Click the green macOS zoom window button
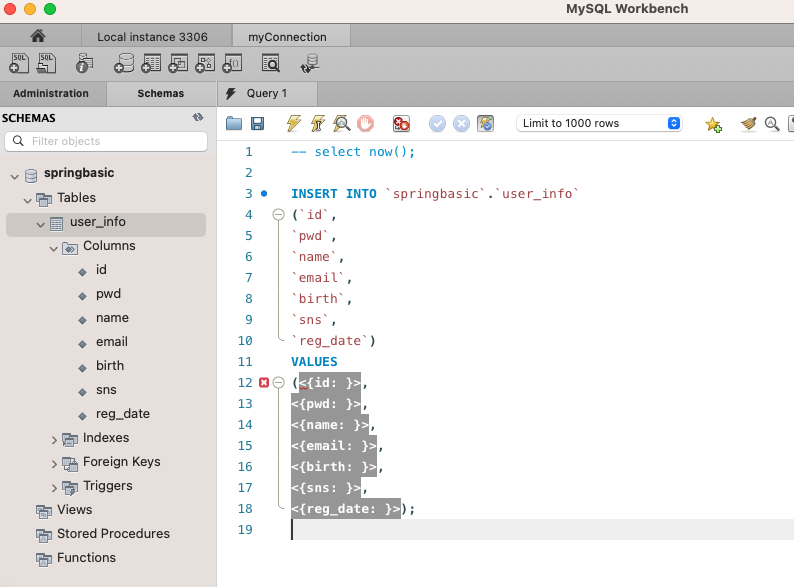The width and height of the screenshot is (794, 587). (x=50, y=9)
